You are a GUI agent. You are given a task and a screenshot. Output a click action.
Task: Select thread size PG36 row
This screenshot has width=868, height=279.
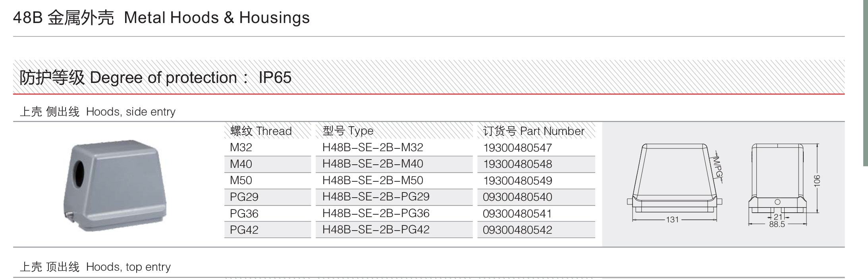(x=244, y=214)
